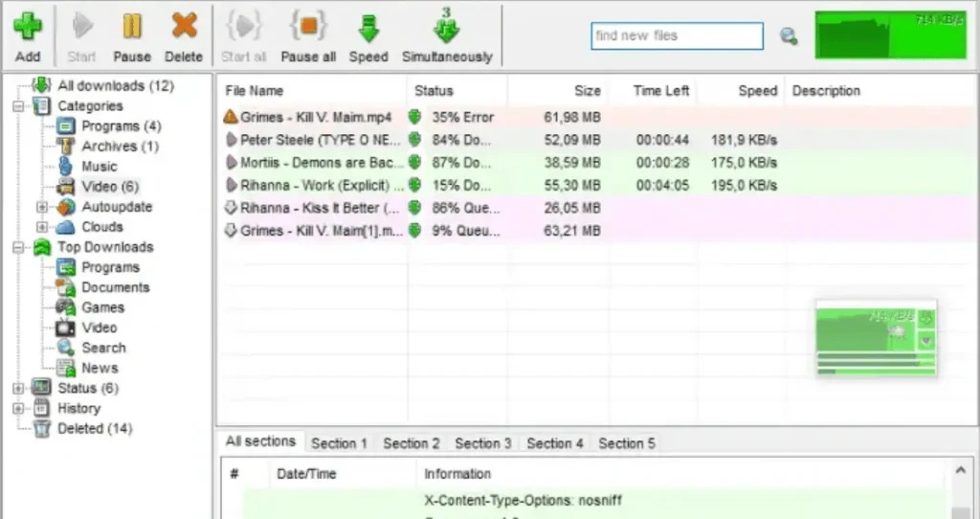Open the Speed setting button

tap(368, 36)
